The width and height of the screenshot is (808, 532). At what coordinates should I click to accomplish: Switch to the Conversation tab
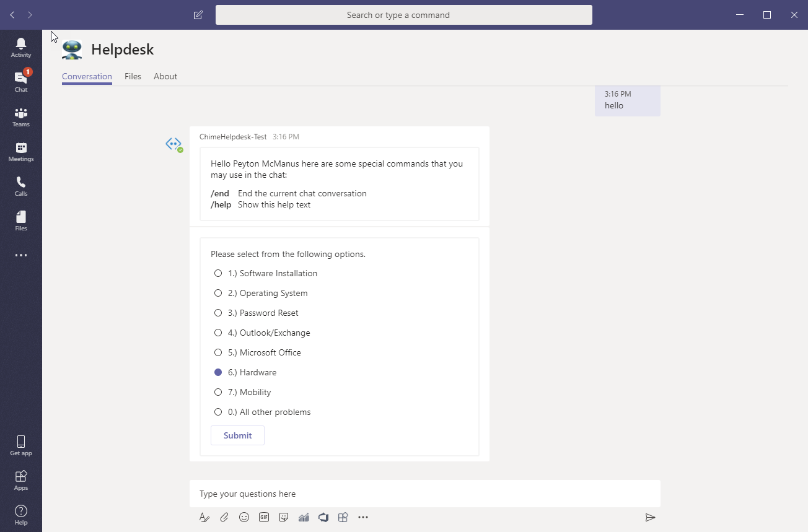click(87, 76)
